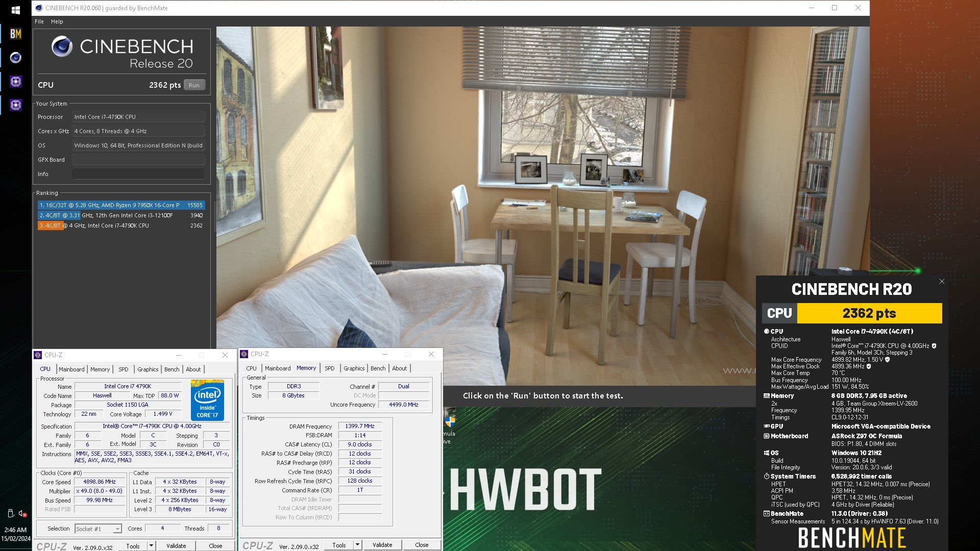The width and height of the screenshot is (980, 551).
Task: Click the Memory section icon in BenchMate panel
Action: [766, 396]
